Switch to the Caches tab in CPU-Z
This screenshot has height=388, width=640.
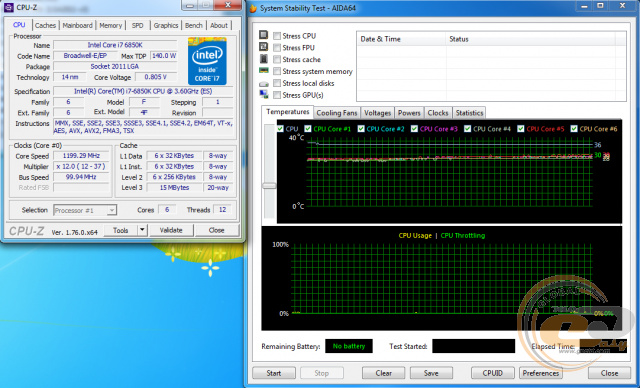(45, 25)
